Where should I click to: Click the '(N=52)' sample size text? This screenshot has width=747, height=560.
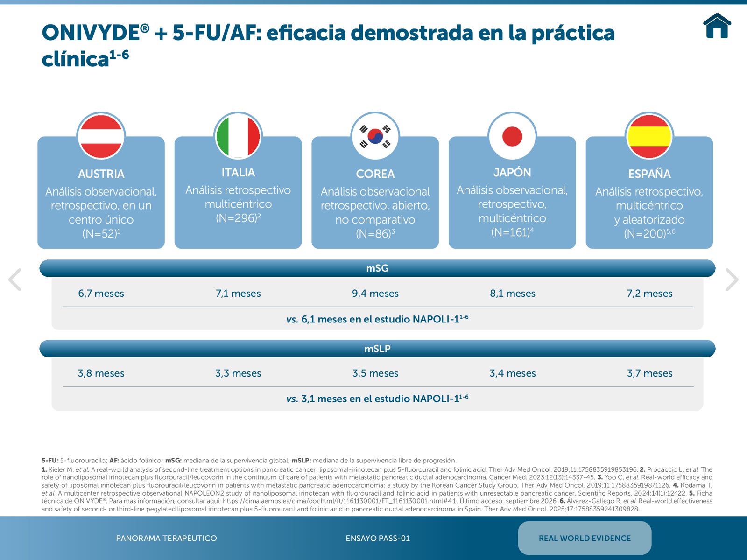pyautogui.click(x=101, y=233)
